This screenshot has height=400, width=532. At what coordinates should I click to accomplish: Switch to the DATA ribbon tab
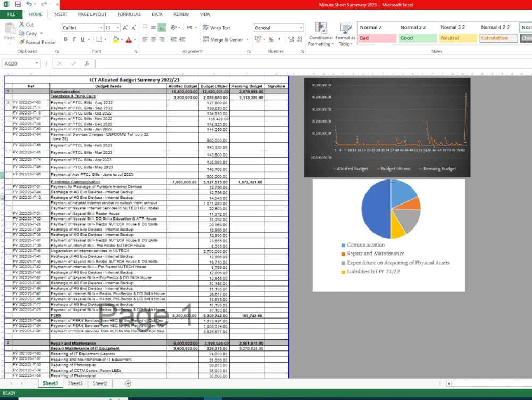click(157, 14)
